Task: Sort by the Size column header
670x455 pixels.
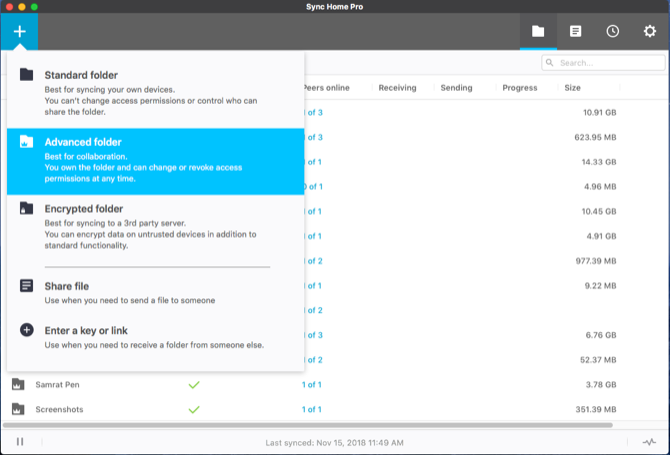Action: [572, 88]
